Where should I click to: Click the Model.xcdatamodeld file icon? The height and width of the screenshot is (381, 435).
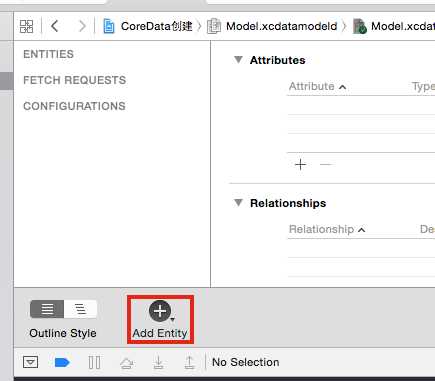pyautogui.click(x=214, y=26)
